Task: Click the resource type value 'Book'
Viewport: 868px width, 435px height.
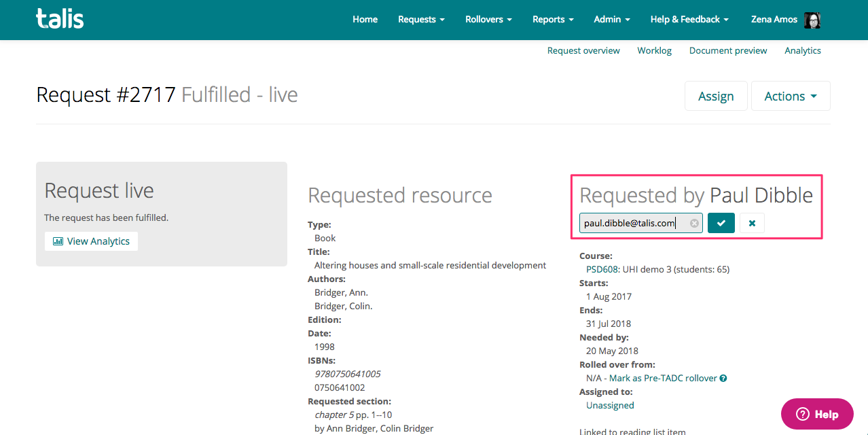Action: 325,238
